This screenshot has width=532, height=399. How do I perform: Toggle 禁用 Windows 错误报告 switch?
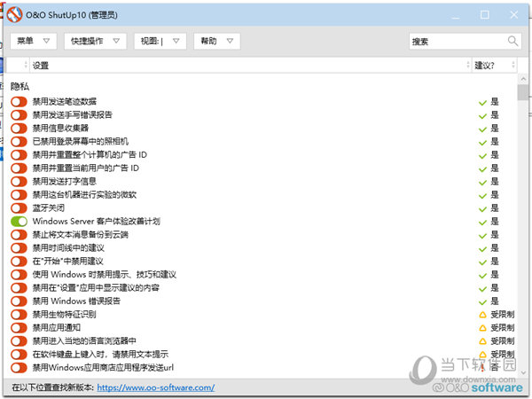pyautogui.click(x=19, y=301)
